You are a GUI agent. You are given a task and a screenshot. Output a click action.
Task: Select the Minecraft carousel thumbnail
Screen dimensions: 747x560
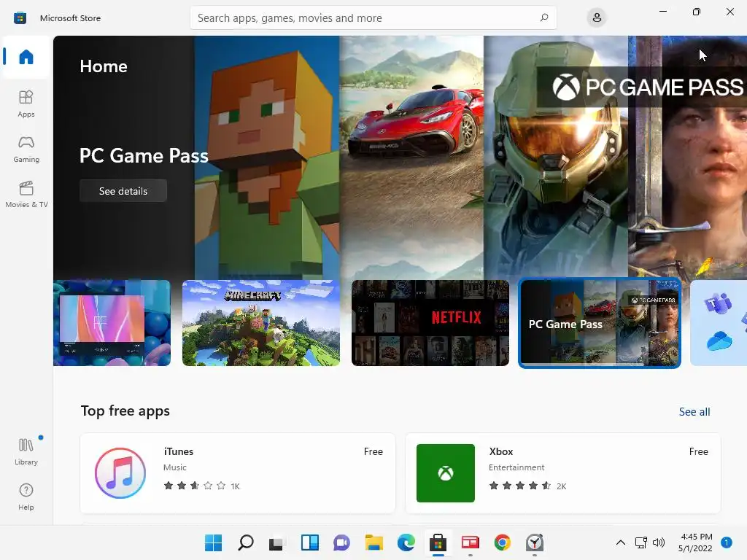coord(261,323)
